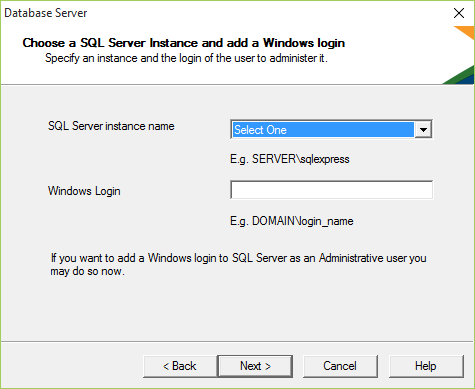Click the 'Database Server' title bar text
This screenshot has width=475, height=389.
pyautogui.click(x=46, y=13)
